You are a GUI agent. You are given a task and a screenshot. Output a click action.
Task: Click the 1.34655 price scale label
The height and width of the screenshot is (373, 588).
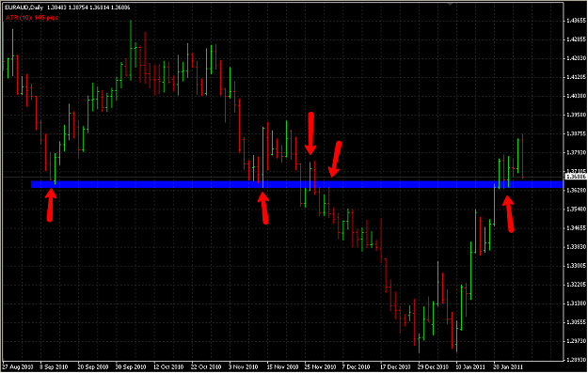(x=576, y=227)
